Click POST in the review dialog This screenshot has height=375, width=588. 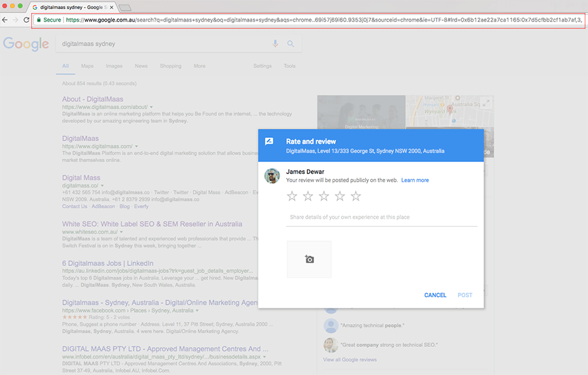pos(465,295)
